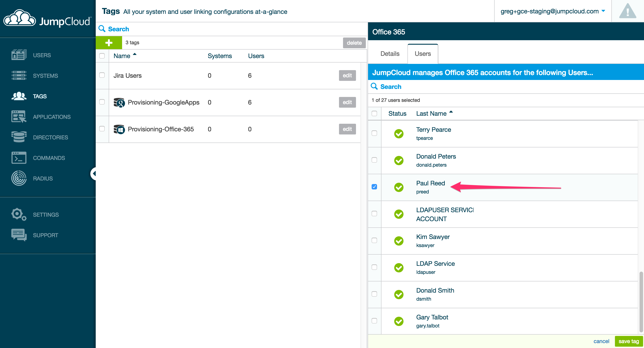Check the Jira Users tag checkbox
The width and height of the screenshot is (644, 348).
102,75
